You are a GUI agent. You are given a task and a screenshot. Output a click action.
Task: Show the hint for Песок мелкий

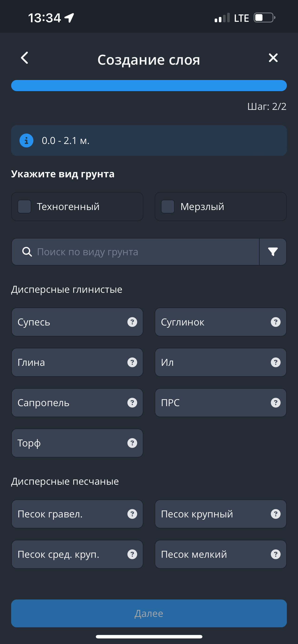(x=275, y=554)
